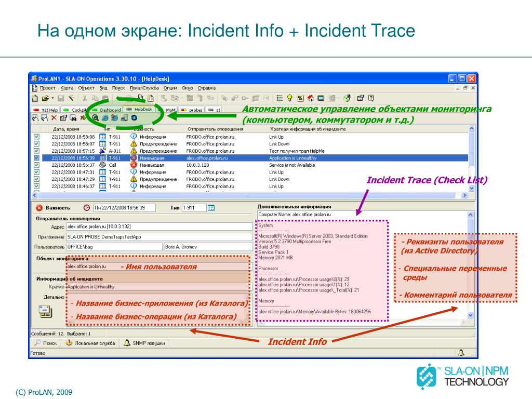532x399 pixels.
Task: Click the open folder toolbar icon
Action: (45, 98)
